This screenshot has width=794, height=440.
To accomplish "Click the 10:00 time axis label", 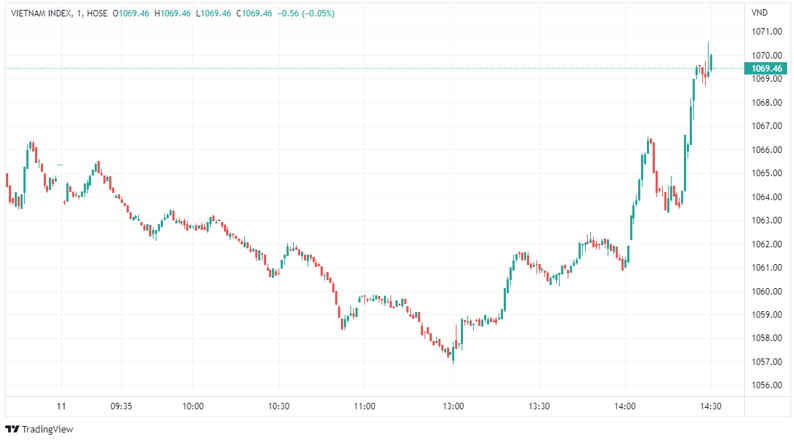I will (x=193, y=407).
